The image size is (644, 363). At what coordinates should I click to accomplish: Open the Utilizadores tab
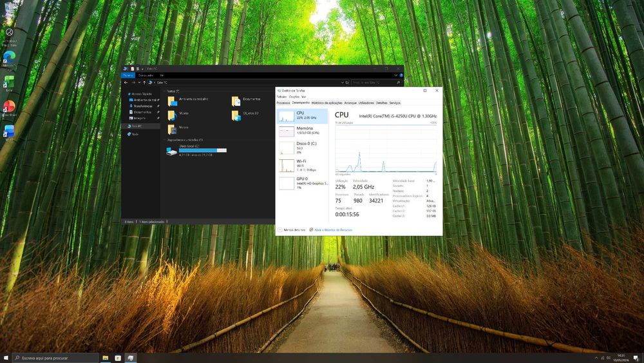pos(366,103)
